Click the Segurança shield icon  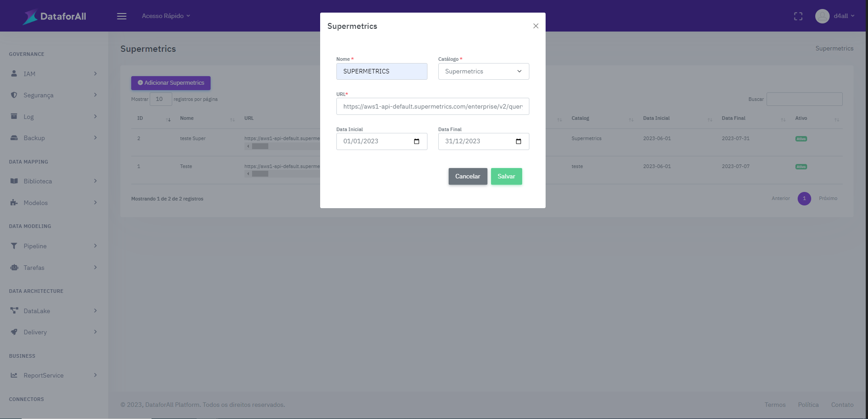pyautogui.click(x=14, y=95)
